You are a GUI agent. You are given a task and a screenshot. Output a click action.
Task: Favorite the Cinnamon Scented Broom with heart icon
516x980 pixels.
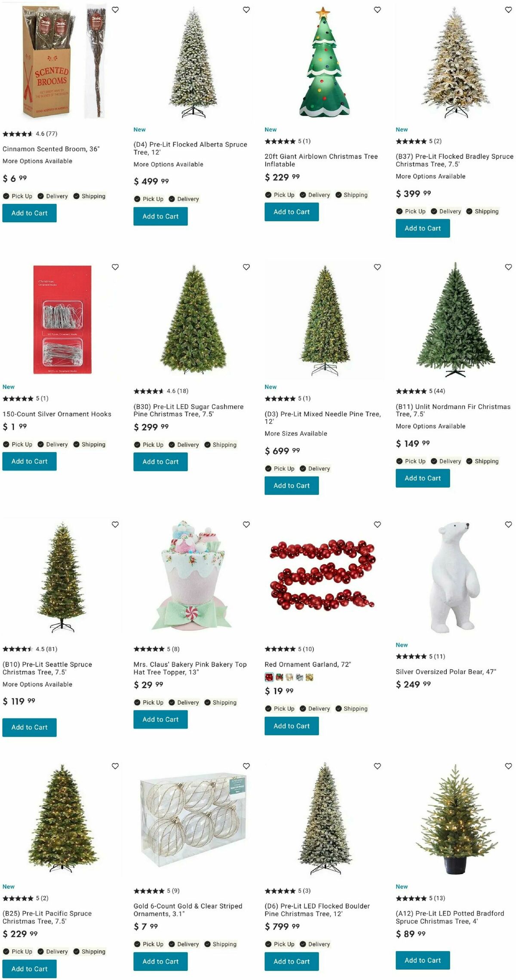(x=115, y=9)
